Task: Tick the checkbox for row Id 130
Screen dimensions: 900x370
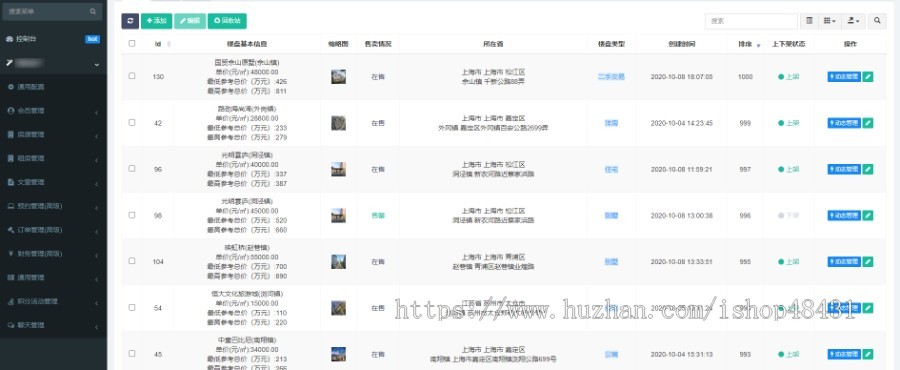Action: tap(132, 76)
